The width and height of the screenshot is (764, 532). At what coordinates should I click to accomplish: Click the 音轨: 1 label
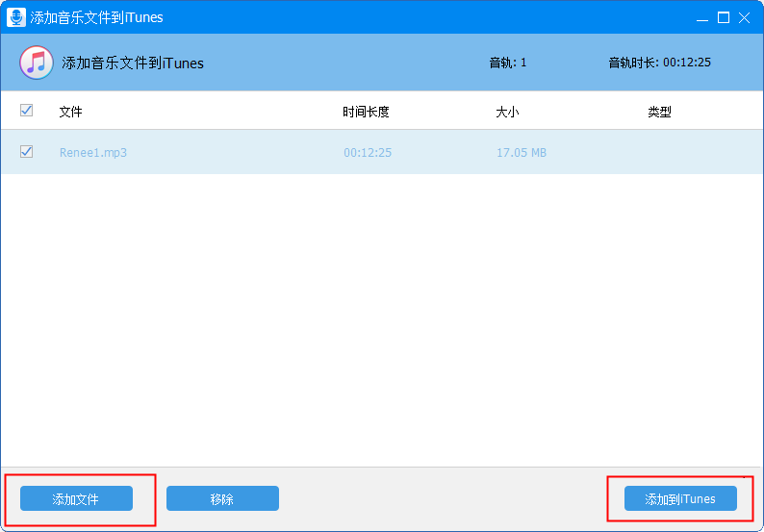point(508,63)
